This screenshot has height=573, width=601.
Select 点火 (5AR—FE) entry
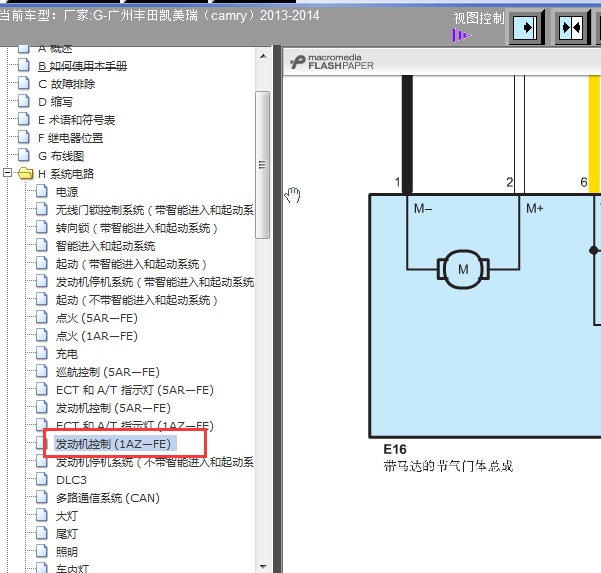click(x=97, y=318)
